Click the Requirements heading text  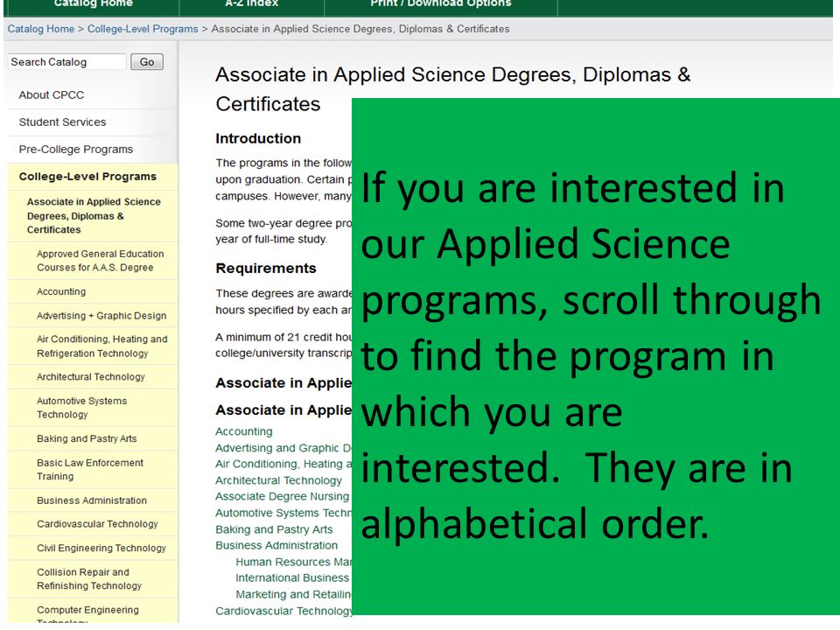[266, 269]
